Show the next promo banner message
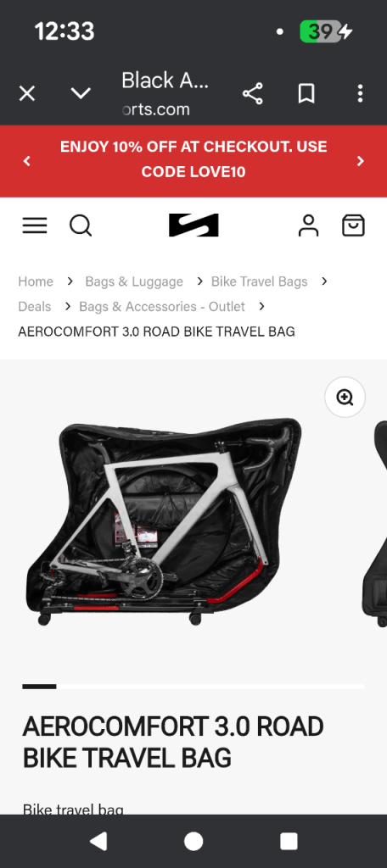Image resolution: width=387 pixels, height=868 pixels. tap(361, 161)
